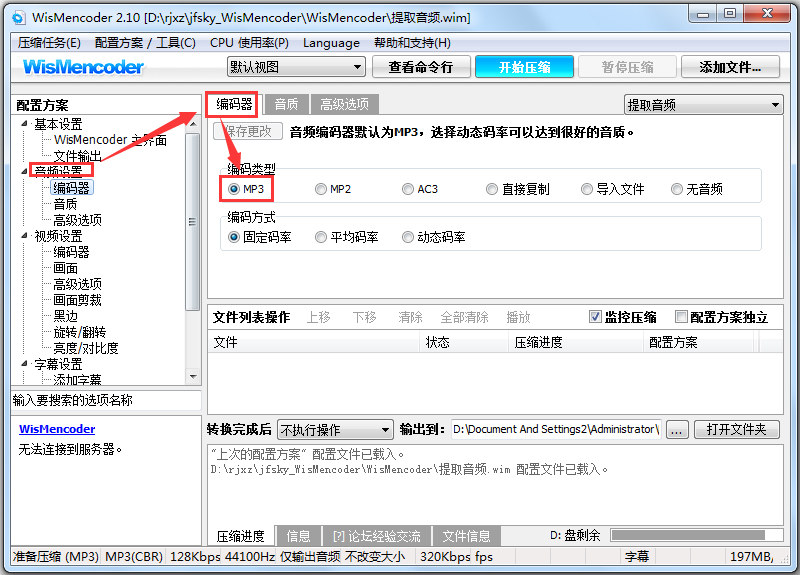The width and height of the screenshot is (800, 575).
Task: Open the 不执行操作 after-conversion dropdown
Action: pyautogui.click(x=335, y=430)
